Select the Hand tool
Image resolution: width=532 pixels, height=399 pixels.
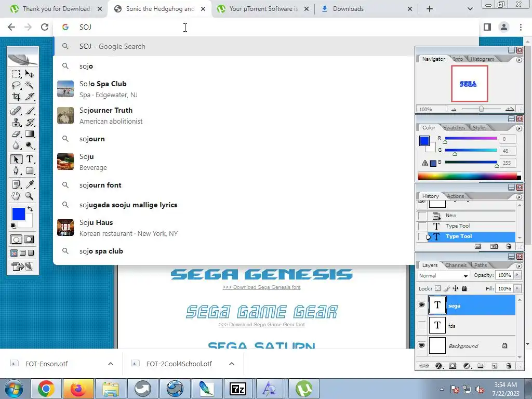click(x=16, y=196)
